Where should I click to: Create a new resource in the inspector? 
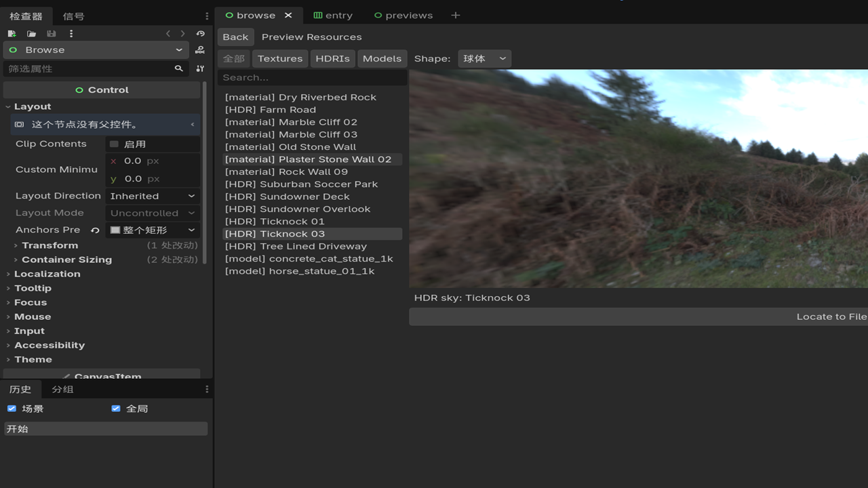pos(12,33)
